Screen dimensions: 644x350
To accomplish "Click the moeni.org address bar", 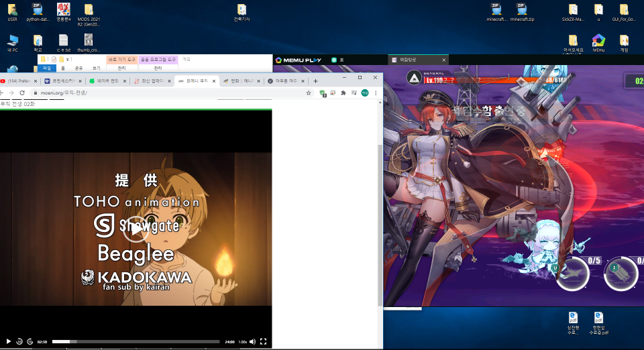I will (x=168, y=93).
